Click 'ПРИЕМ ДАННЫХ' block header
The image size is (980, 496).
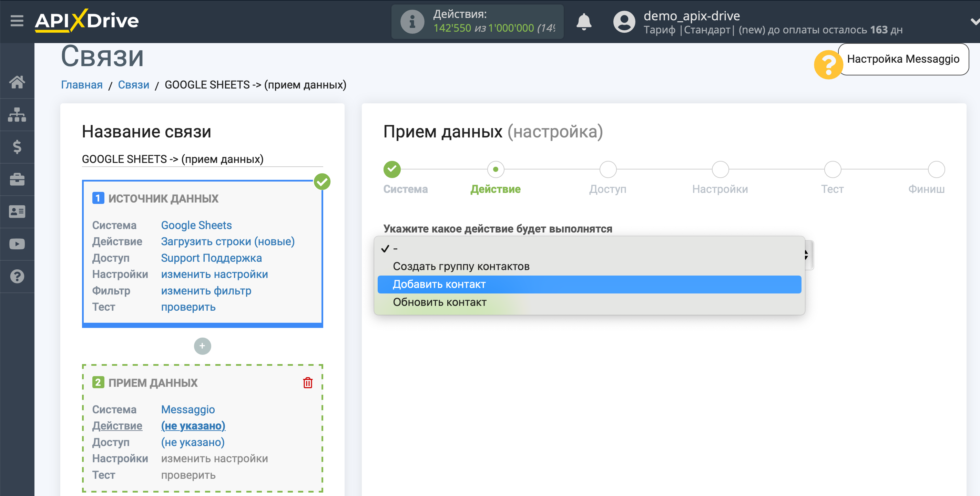click(153, 383)
